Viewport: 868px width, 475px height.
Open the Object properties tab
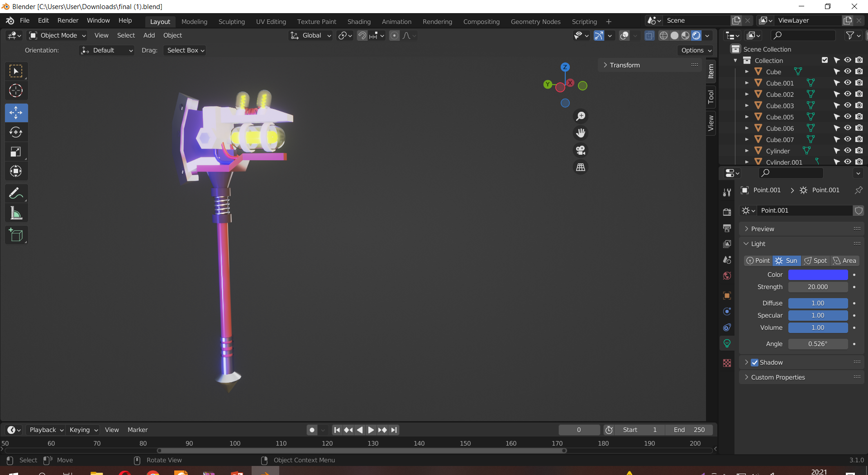pos(727,295)
